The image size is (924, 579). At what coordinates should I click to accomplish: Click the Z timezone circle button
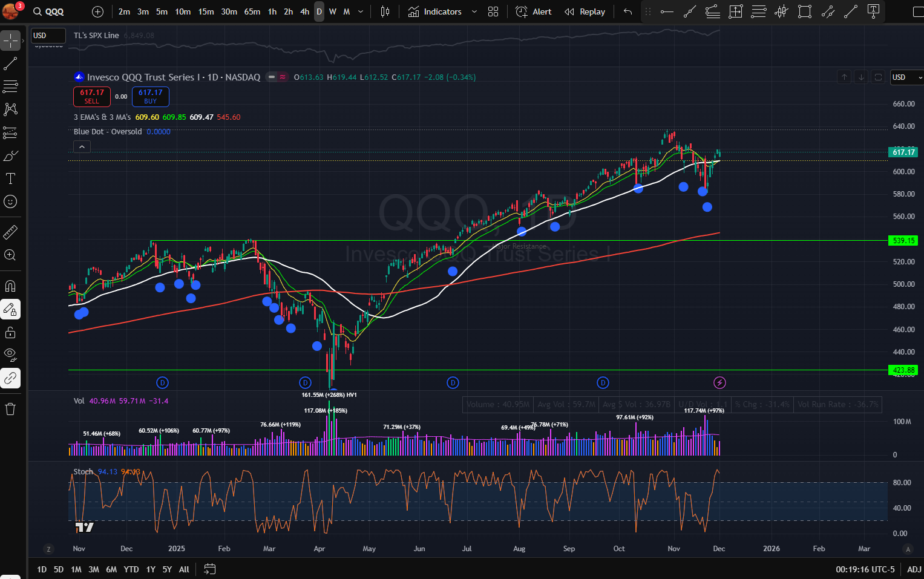[48, 549]
